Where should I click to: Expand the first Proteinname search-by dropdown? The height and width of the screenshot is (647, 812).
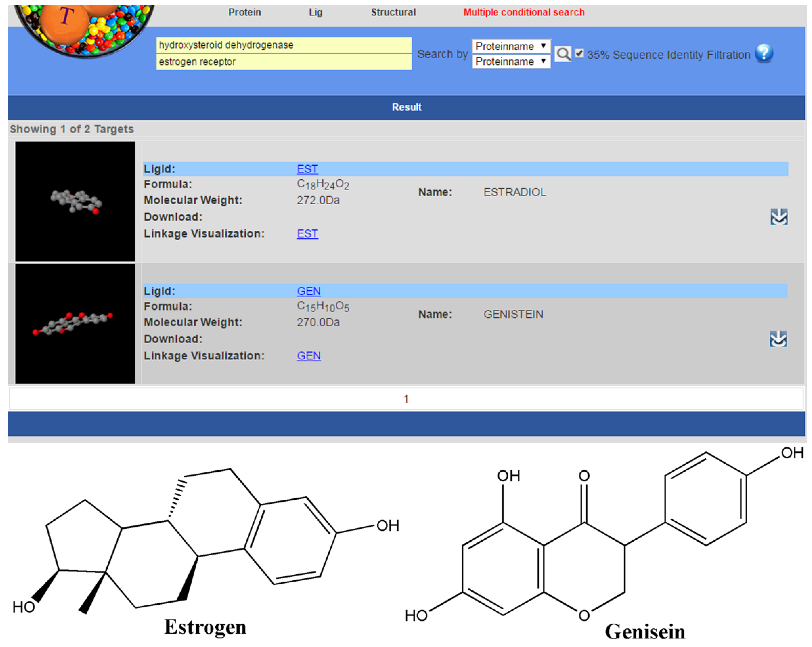(x=511, y=46)
